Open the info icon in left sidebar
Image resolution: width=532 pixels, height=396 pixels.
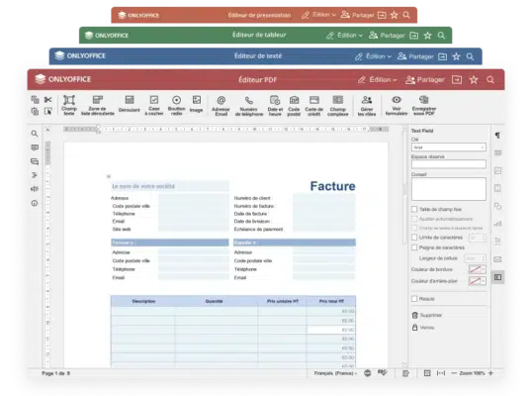[35, 203]
